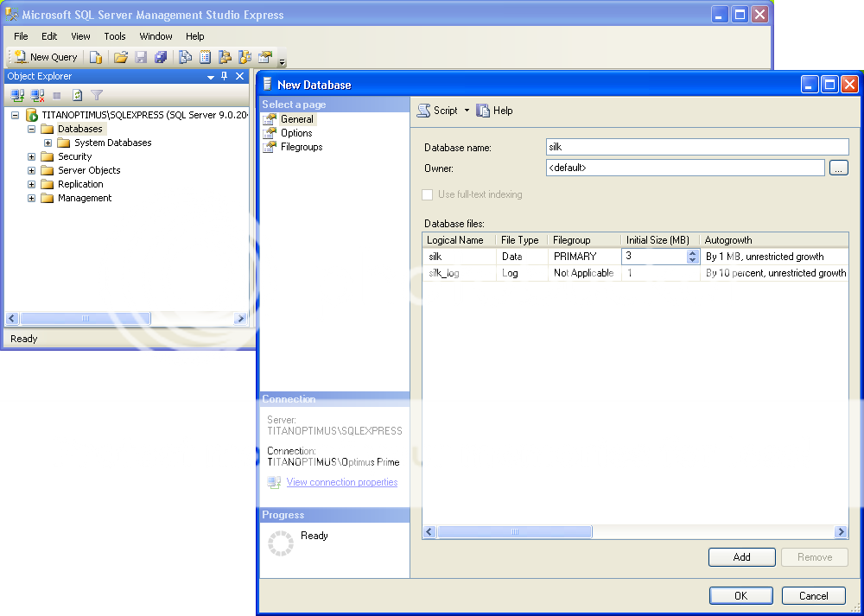This screenshot has width=864, height=616.
Task: Click the Owner browse ellipsis button
Action: [839, 168]
